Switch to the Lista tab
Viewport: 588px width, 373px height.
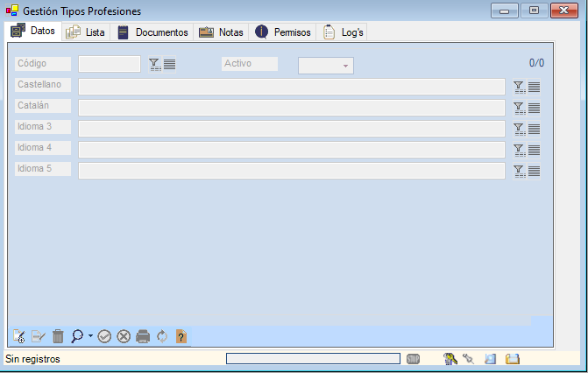(x=86, y=32)
